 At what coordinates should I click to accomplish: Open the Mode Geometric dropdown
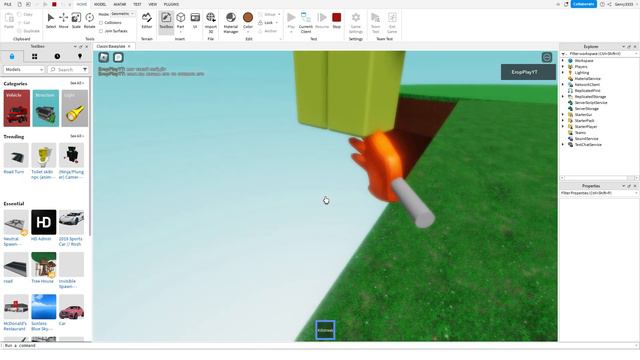coord(123,14)
